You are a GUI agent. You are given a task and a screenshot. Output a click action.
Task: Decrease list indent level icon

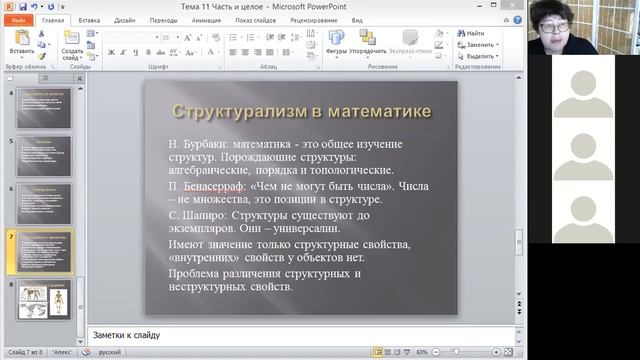(270, 38)
